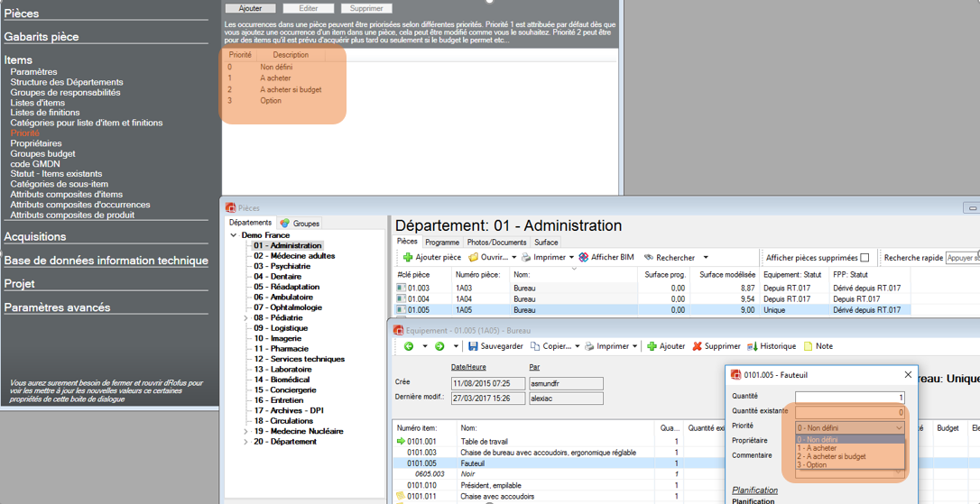
Task: Click the Rechercher binoculars icon
Action: [x=649, y=257]
